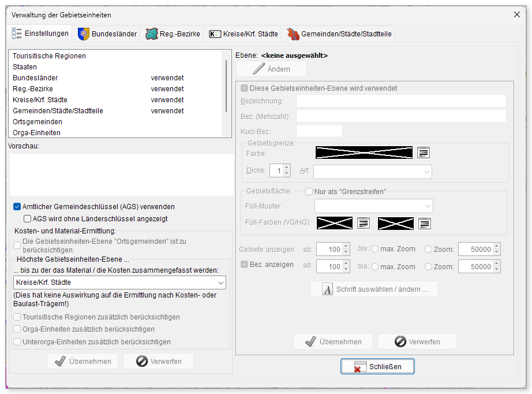Click Übernehmen in the left settings panel
This screenshot has width=532, height=394.
pyautogui.click(x=83, y=361)
